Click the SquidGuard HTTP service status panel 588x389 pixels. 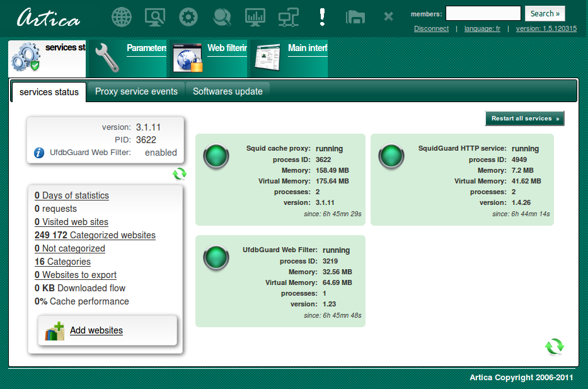[x=462, y=180]
